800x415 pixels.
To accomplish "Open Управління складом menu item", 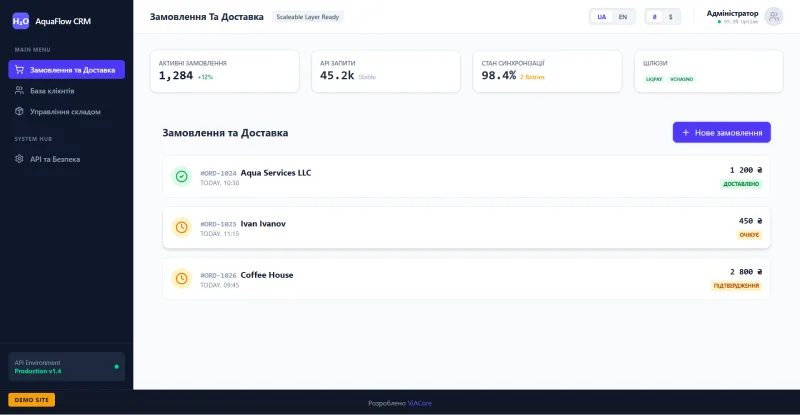I will click(66, 111).
